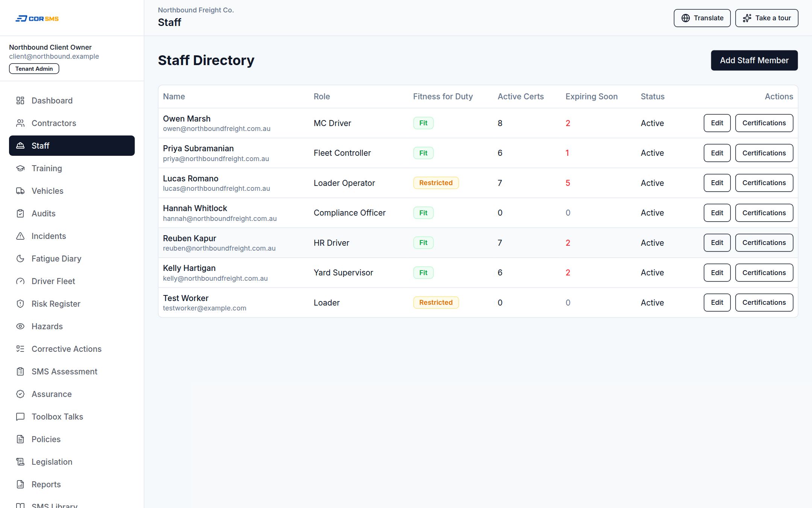Go to Corrective Actions page
The image size is (812, 508).
coord(72,349)
